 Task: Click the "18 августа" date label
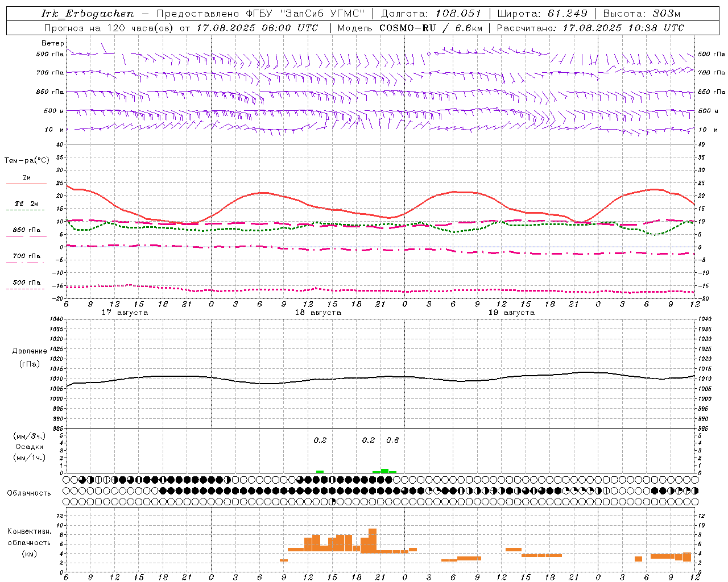[318, 313]
